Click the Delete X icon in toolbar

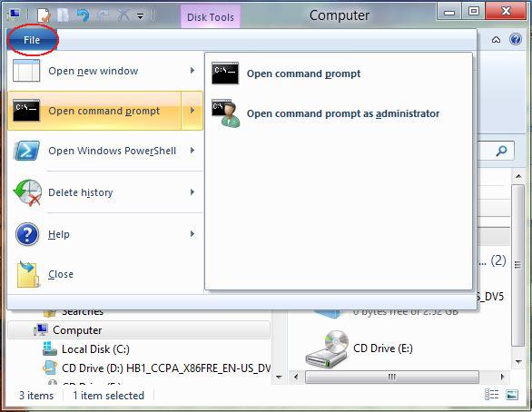pos(123,15)
